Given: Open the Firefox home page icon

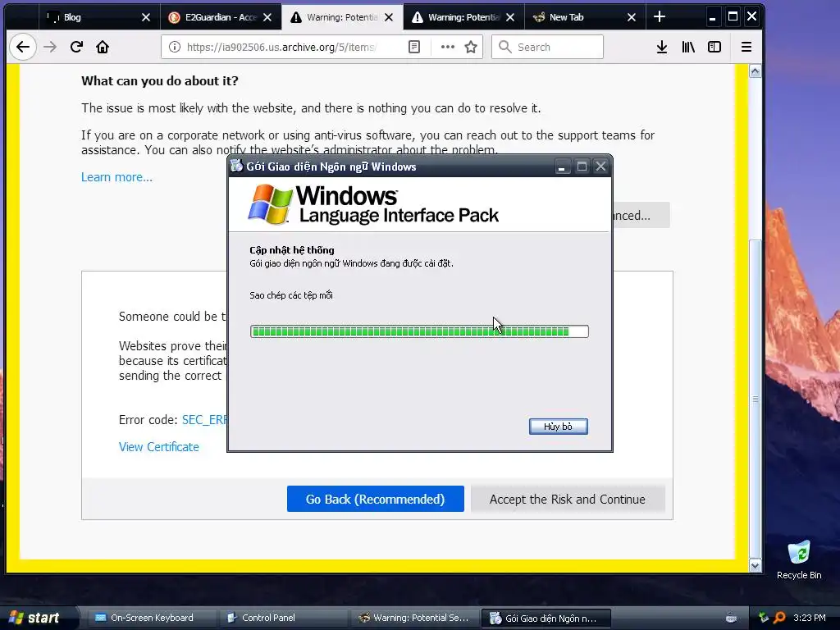Looking at the screenshot, I should (103, 47).
